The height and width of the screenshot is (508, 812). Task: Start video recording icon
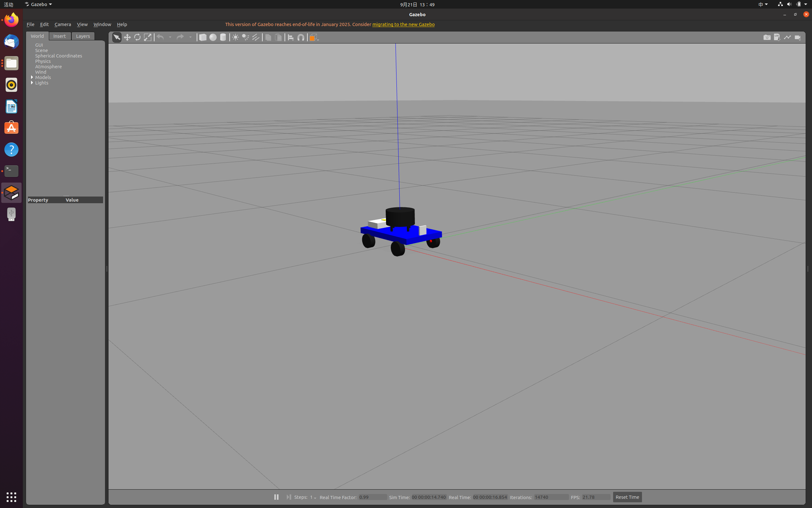tap(798, 37)
